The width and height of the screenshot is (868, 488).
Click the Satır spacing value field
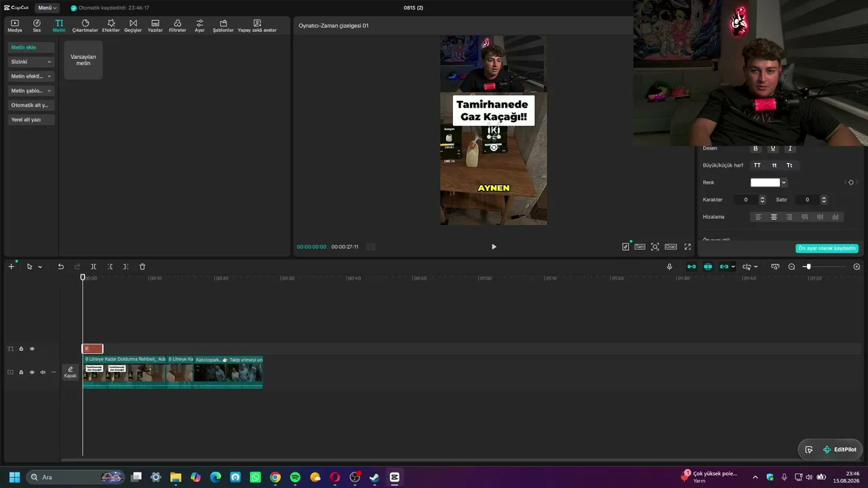pyautogui.click(x=807, y=200)
